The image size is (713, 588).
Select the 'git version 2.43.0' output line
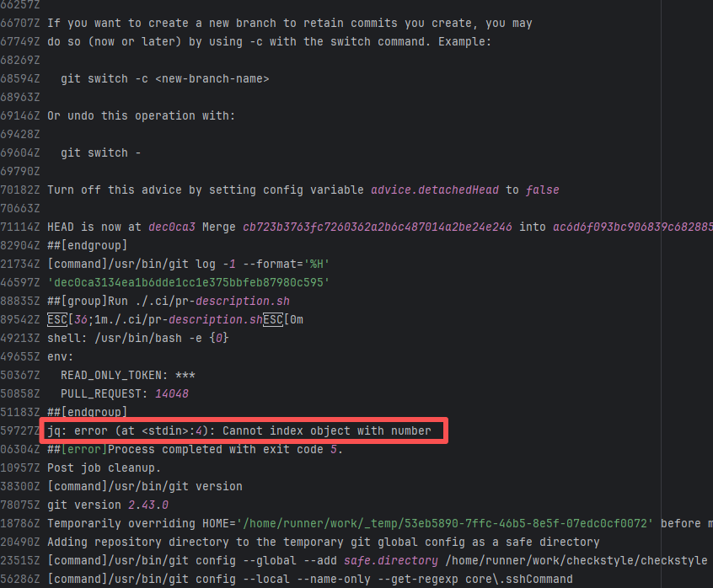pos(108,505)
